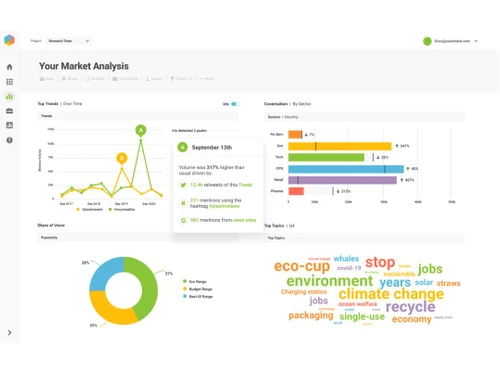Viewport: 500px width, 375px height.
Task: Click Export in the dashboard toolbar
Action: tap(154, 79)
